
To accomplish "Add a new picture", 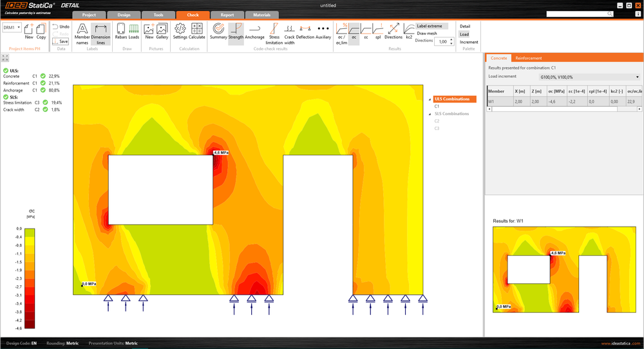I will 149,31.
